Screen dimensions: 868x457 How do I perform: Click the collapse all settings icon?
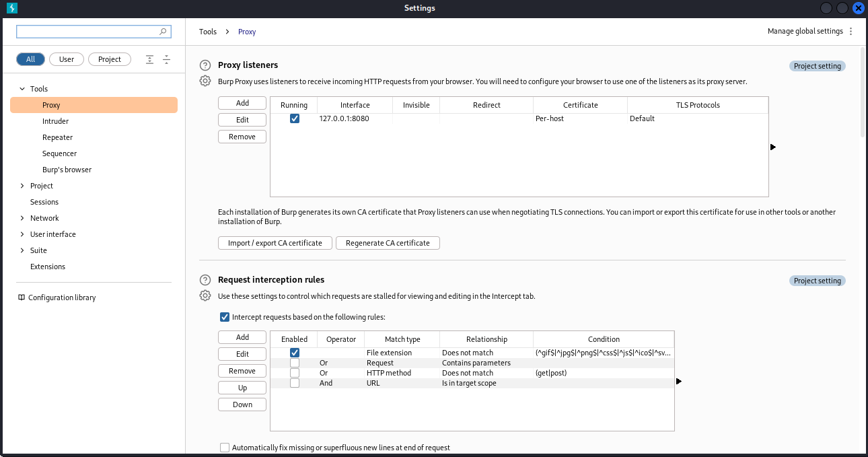coord(167,59)
